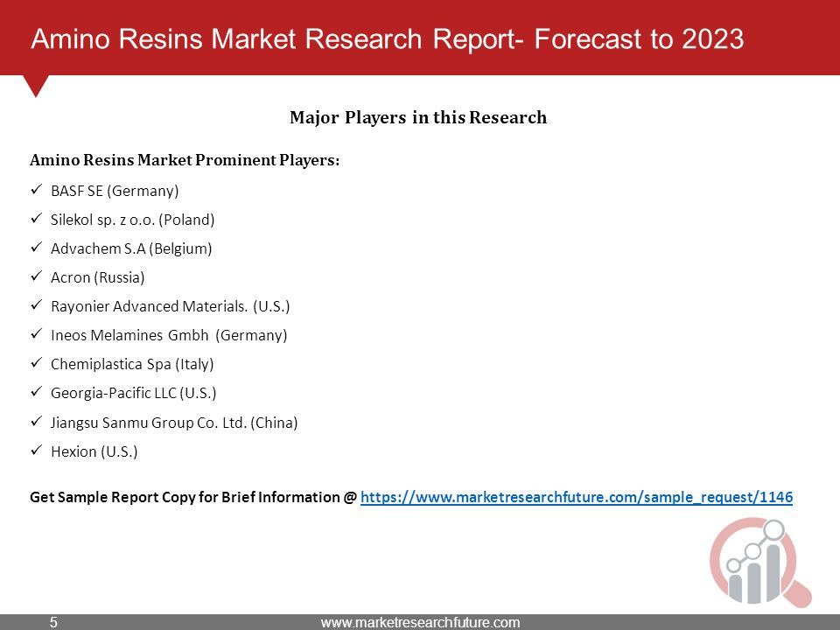Viewport: 840px width, 630px height.
Task: Click the slide number 5 in footer
Action: pos(53,622)
